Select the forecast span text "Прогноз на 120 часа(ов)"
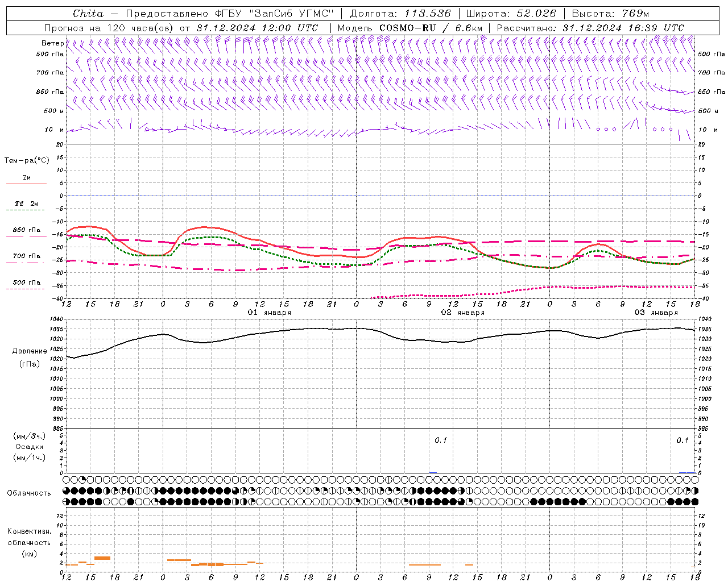 (x=110, y=28)
